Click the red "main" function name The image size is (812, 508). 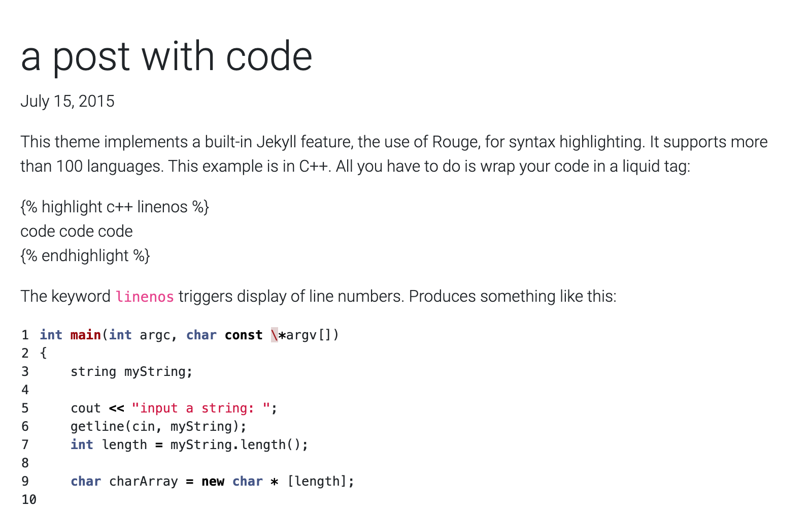(85, 335)
